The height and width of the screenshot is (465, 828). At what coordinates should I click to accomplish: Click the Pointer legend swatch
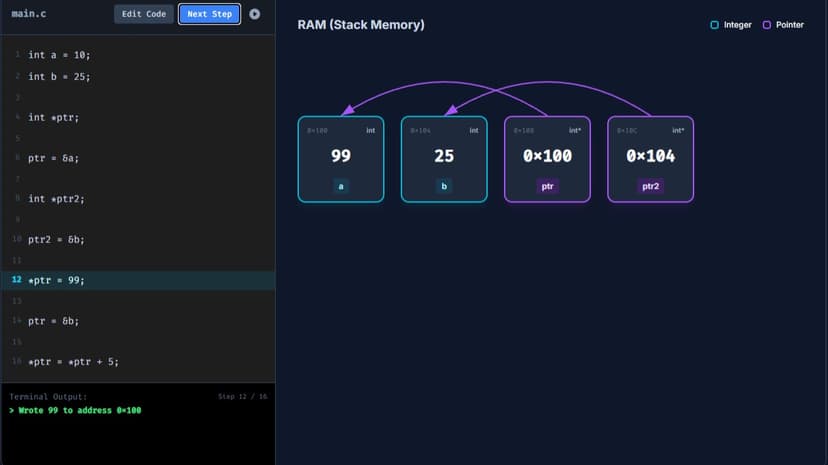click(767, 25)
